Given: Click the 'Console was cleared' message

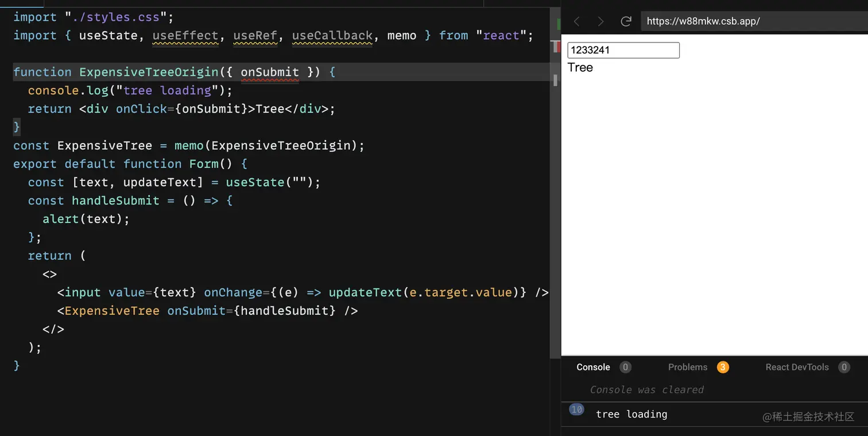Looking at the screenshot, I should 647,389.
